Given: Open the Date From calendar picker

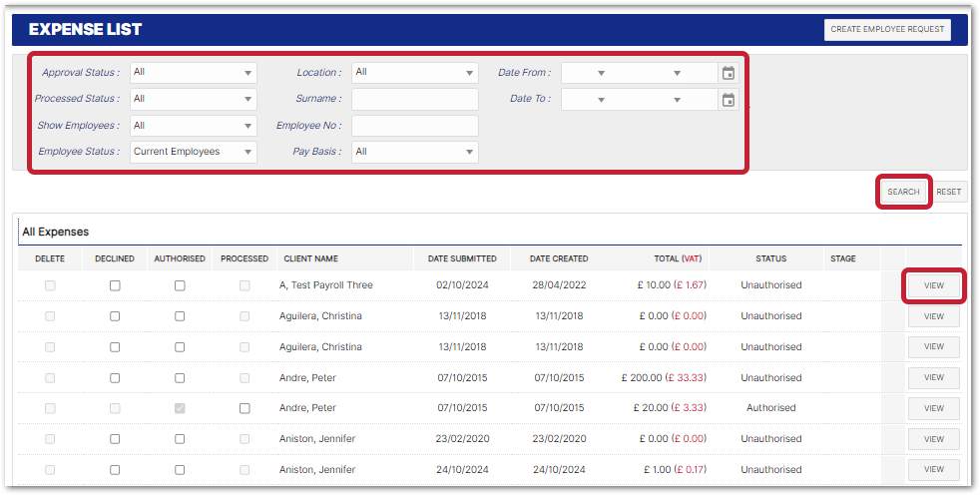Looking at the screenshot, I should pyautogui.click(x=729, y=73).
